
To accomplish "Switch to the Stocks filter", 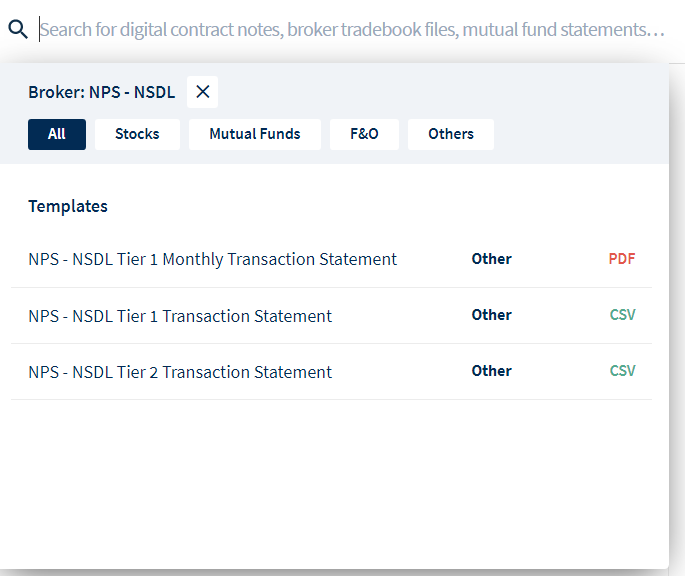I will click(137, 134).
